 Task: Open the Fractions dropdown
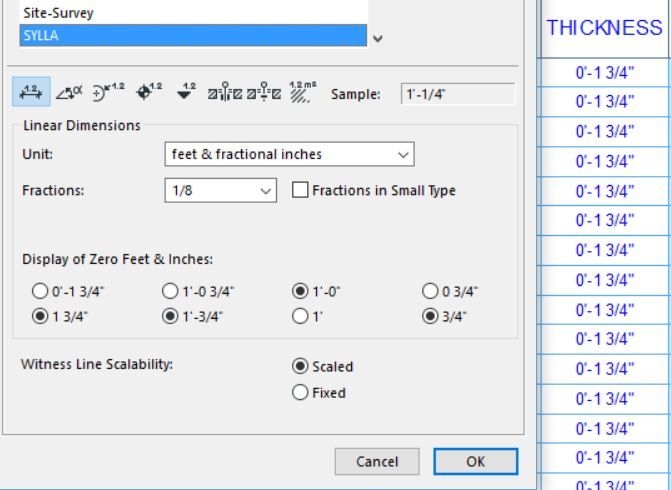tap(220, 191)
